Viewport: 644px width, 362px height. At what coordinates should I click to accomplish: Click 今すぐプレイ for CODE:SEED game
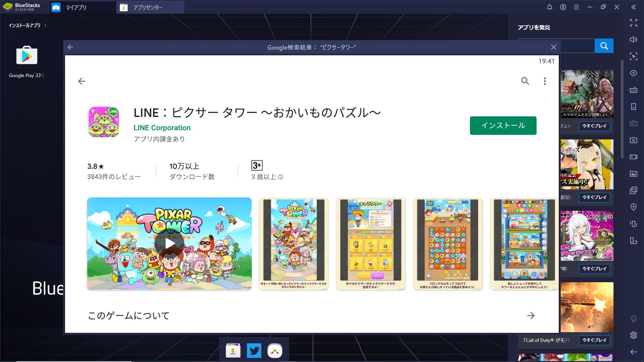point(594,268)
